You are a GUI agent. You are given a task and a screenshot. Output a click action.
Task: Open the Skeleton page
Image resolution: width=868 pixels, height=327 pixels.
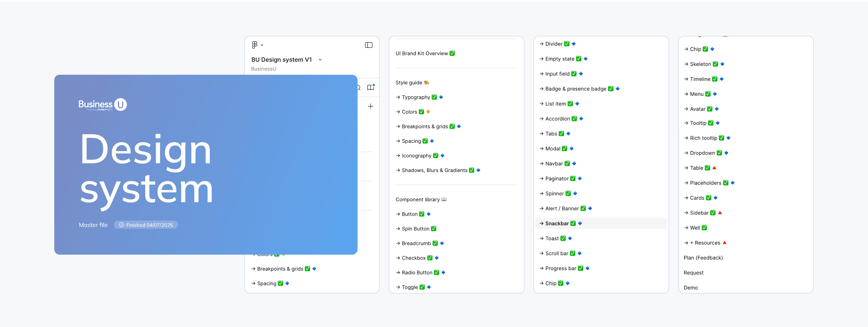704,64
